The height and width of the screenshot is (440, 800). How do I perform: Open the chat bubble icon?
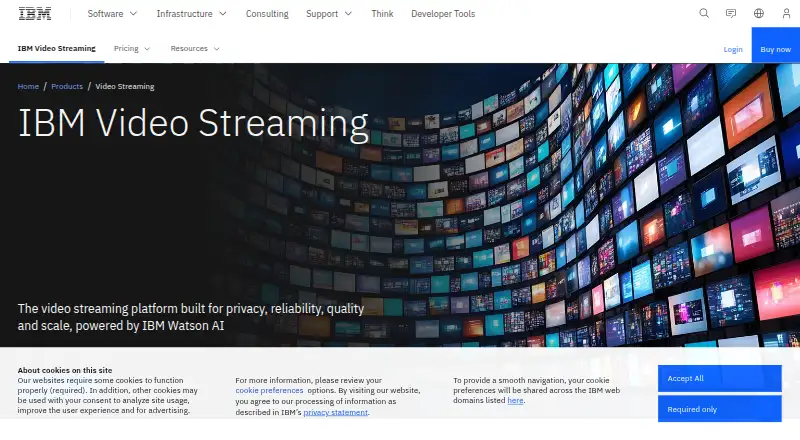[x=731, y=14]
